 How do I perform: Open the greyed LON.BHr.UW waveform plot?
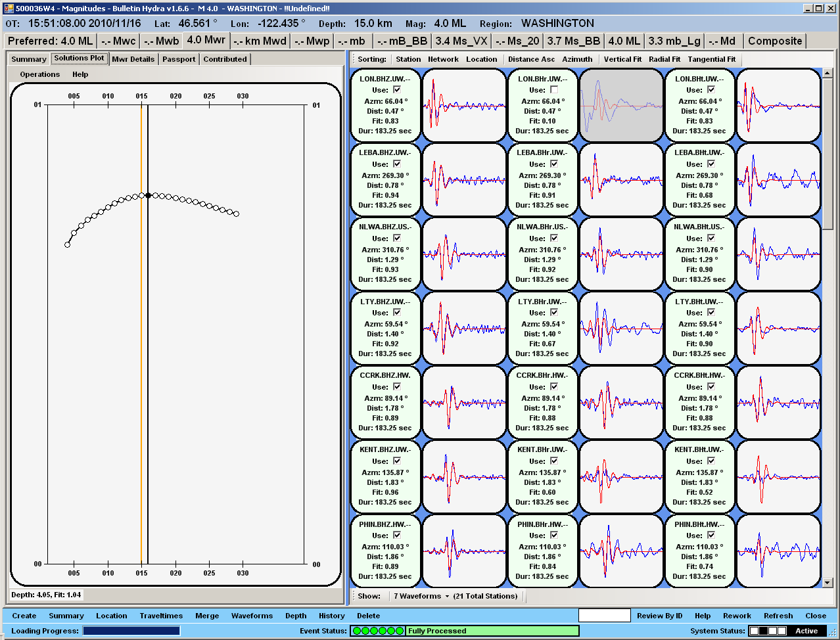(x=621, y=105)
